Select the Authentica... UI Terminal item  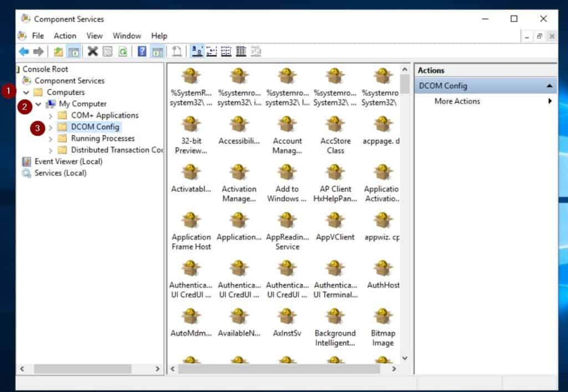[335, 279]
